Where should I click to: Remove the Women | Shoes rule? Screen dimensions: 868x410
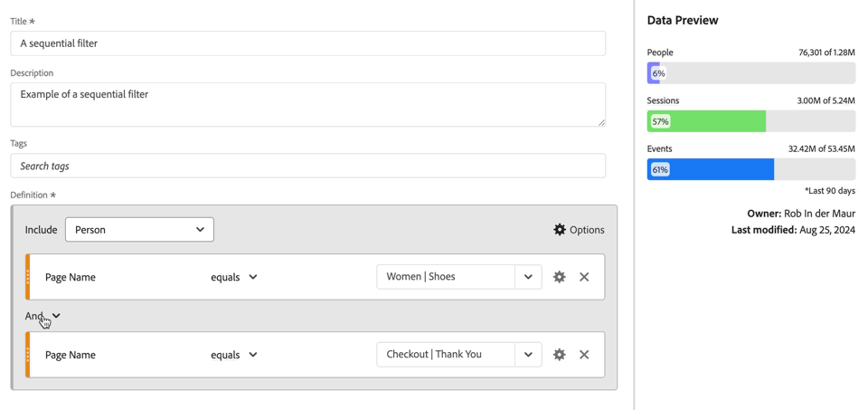point(584,277)
